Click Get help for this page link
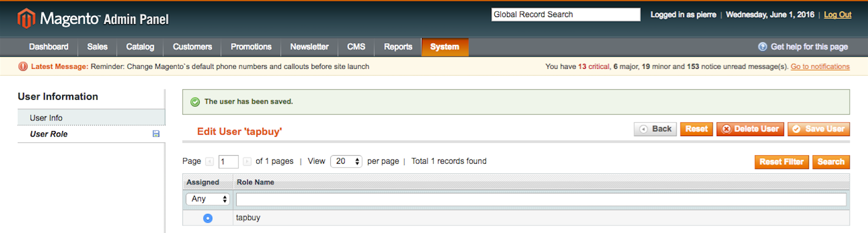Viewport: 868px width, 233px height. pyautogui.click(x=809, y=47)
